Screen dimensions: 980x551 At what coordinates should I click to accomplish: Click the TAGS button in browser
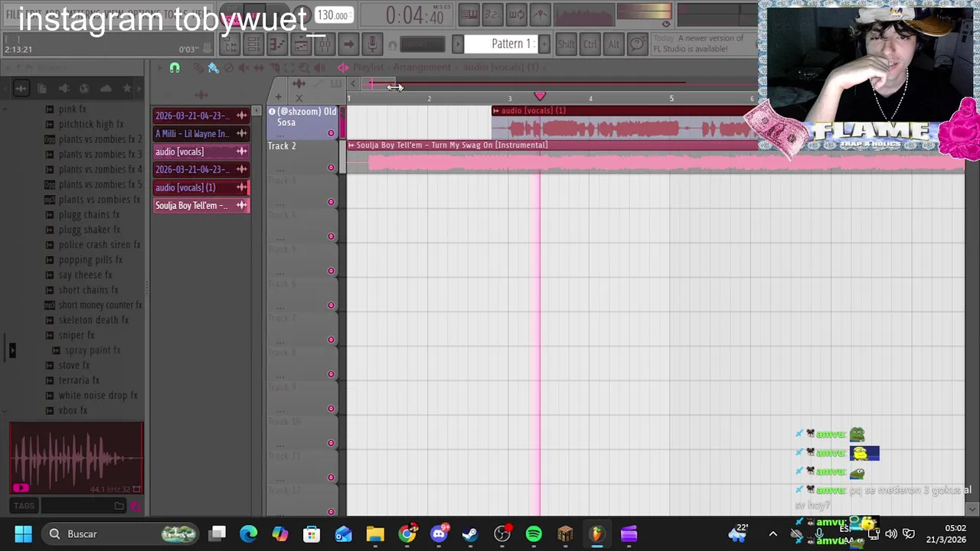click(24, 506)
